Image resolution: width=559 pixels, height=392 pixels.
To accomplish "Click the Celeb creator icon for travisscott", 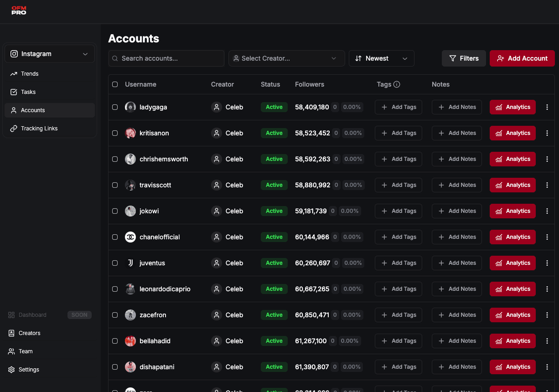I will pos(217,185).
